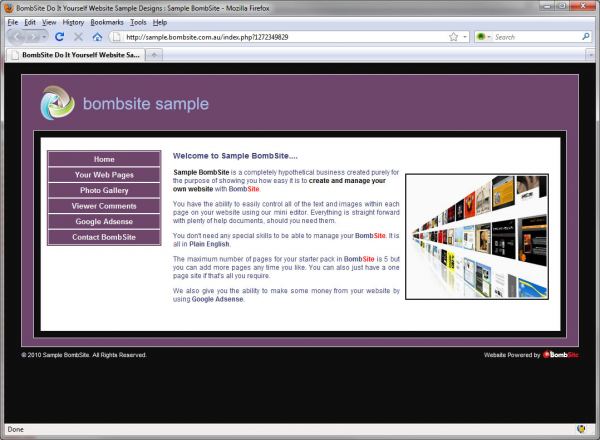Click the forward navigation arrow
The height and width of the screenshot is (440, 600).
point(34,37)
